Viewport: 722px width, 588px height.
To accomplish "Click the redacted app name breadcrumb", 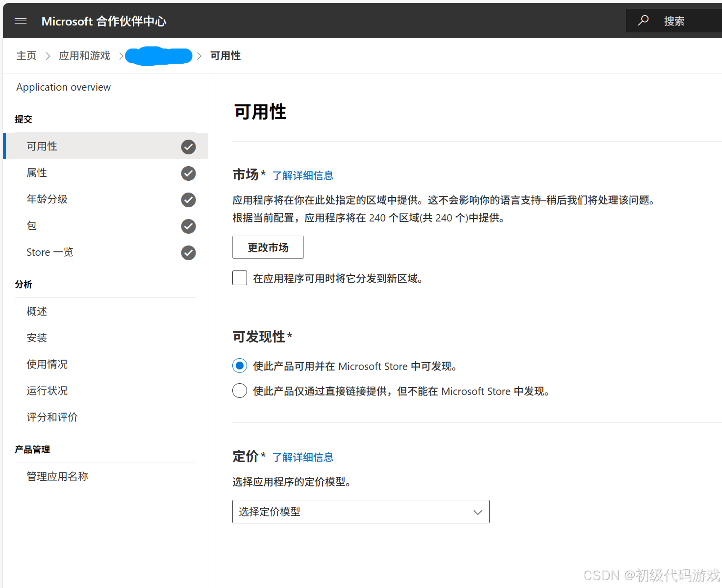I will (x=159, y=56).
